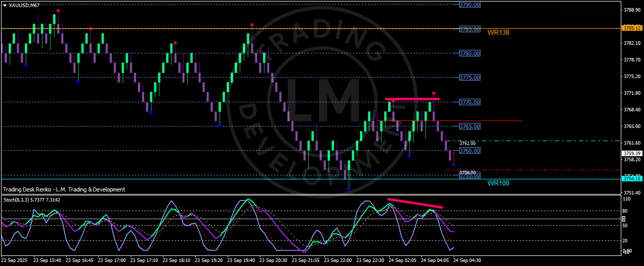Click the current price tag 3759.39
This screenshot has height=266, width=644.
click(x=632, y=153)
